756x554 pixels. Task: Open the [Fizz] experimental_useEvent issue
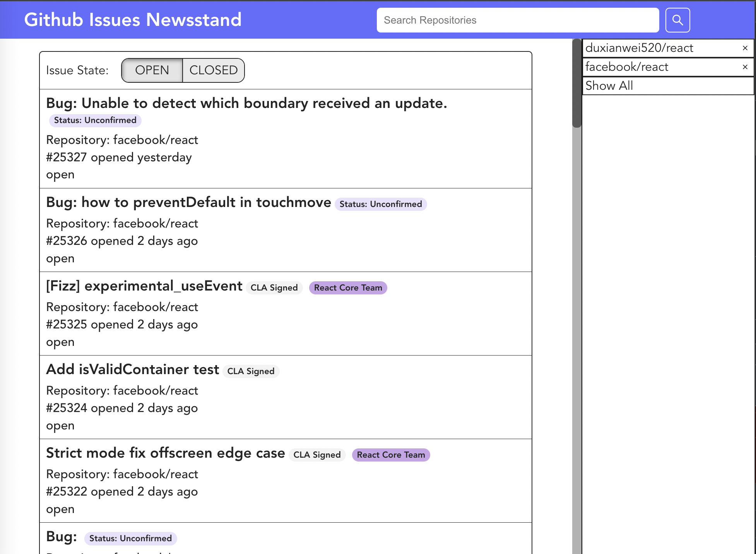pyautogui.click(x=143, y=286)
